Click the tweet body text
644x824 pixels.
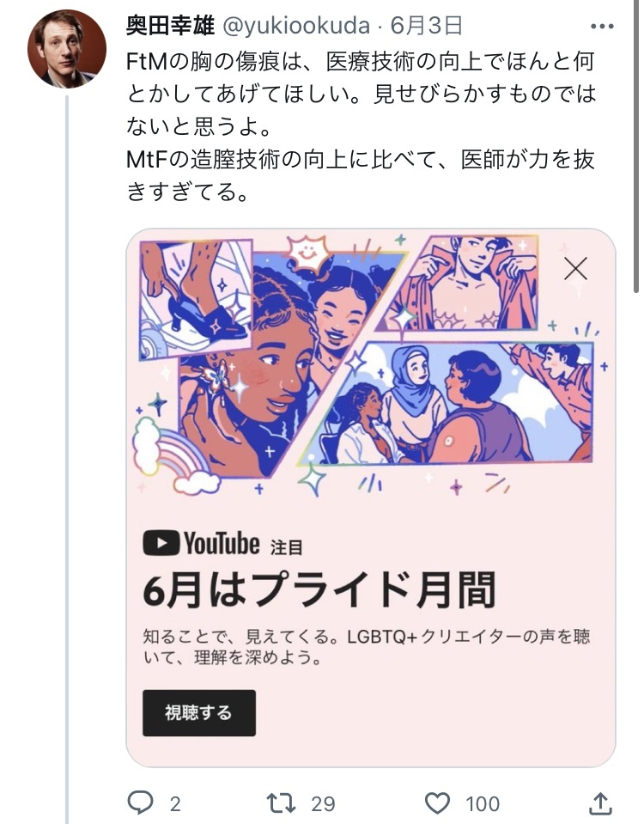(361, 126)
